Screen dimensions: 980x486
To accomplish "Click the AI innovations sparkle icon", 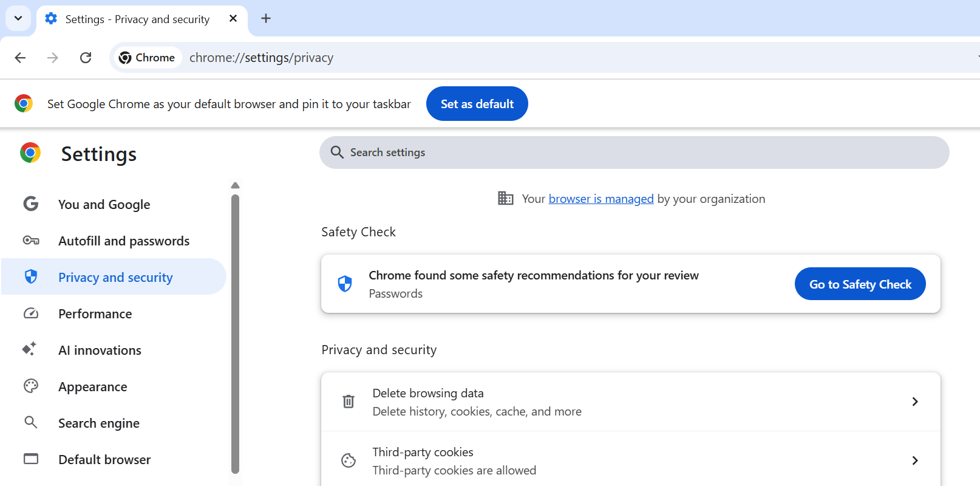I will pos(30,349).
